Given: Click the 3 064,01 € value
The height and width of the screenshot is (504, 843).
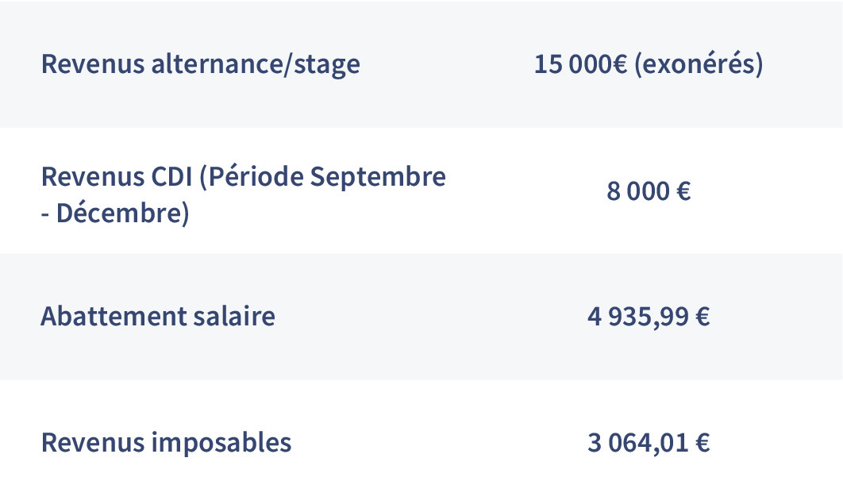Looking at the screenshot, I should click(x=649, y=444).
